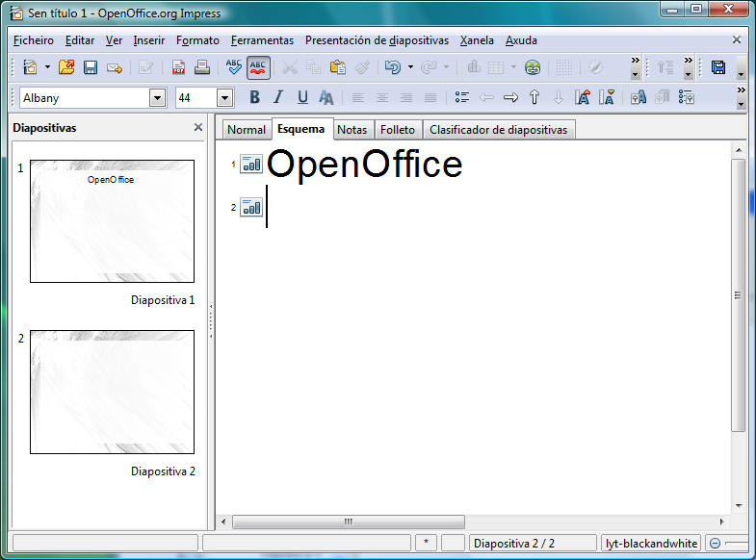Screen dimensions: 756x560
Task: Promote outline level with right arrow
Action: [x=511, y=97]
